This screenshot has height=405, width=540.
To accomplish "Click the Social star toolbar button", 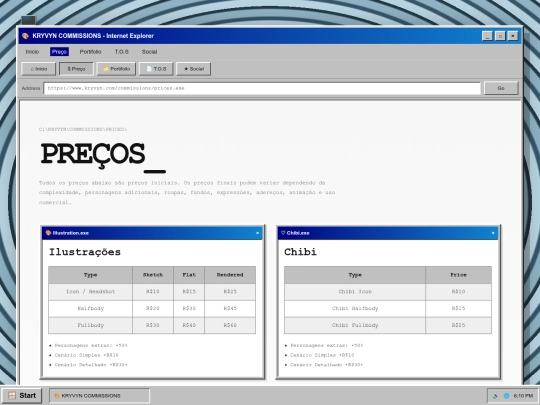I will (193, 69).
